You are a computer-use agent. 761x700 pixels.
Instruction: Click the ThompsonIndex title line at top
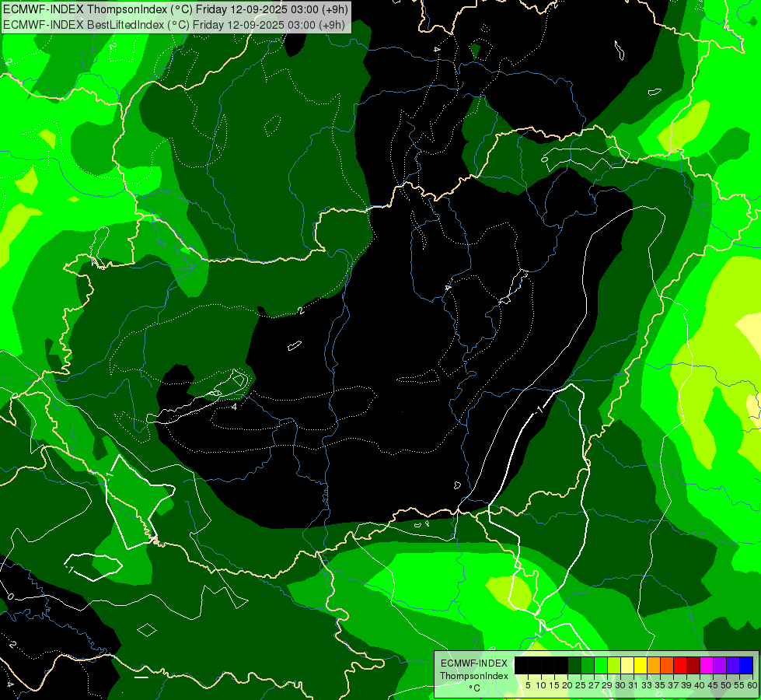pos(175,9)
